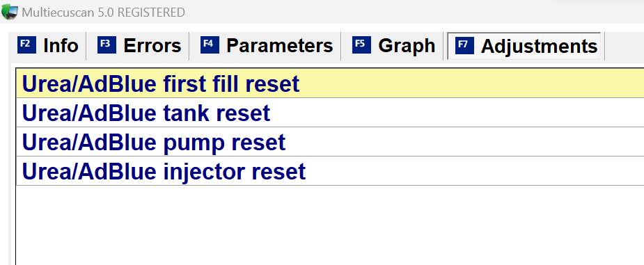Click the Multiecuscan app icon in title bar
This screenshot has width=644, height=265.
(9, 12)
